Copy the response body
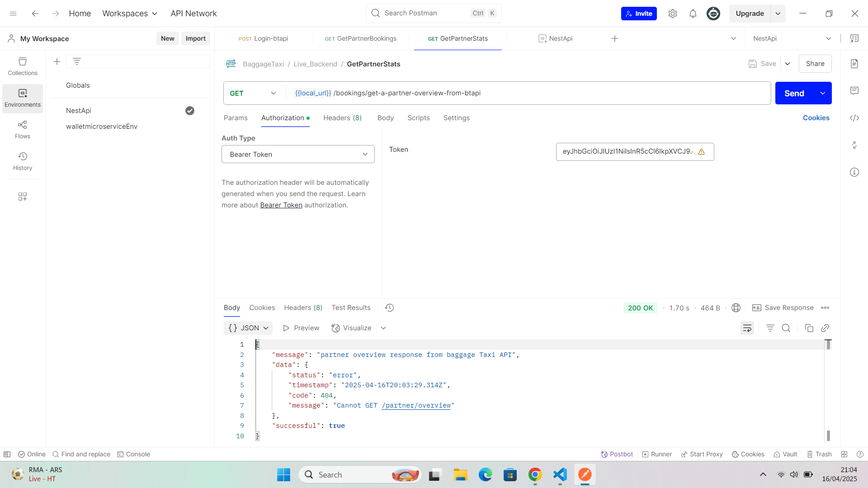Viewport: 868px width, 488px height. 809,328
